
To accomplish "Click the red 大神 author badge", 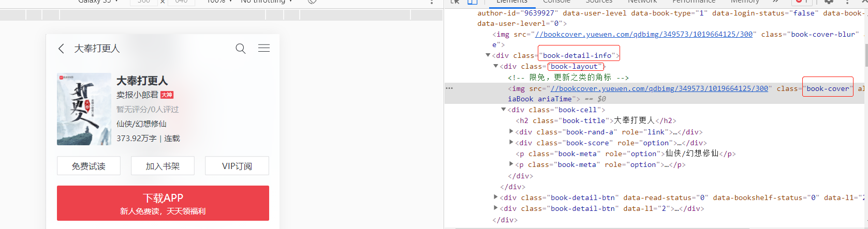I will coord(167,95).
